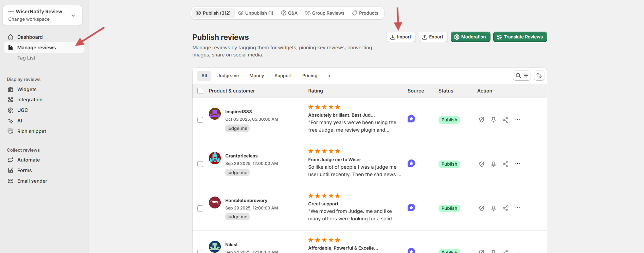Open more options for Inspired888 review
This screenshot has width=644, height=253.
pos(517,119)
